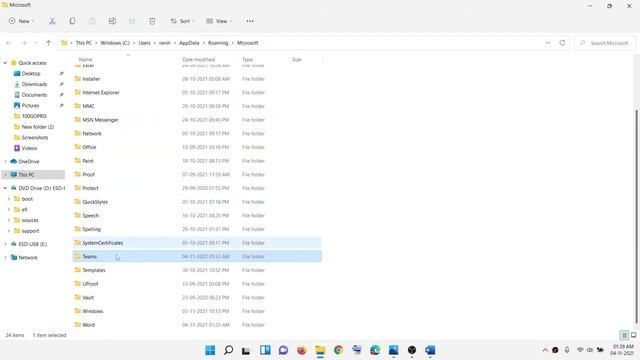This screenshot has height=360, width=640.
Task: Go up one folder level arrow
Action: (48, 43)
